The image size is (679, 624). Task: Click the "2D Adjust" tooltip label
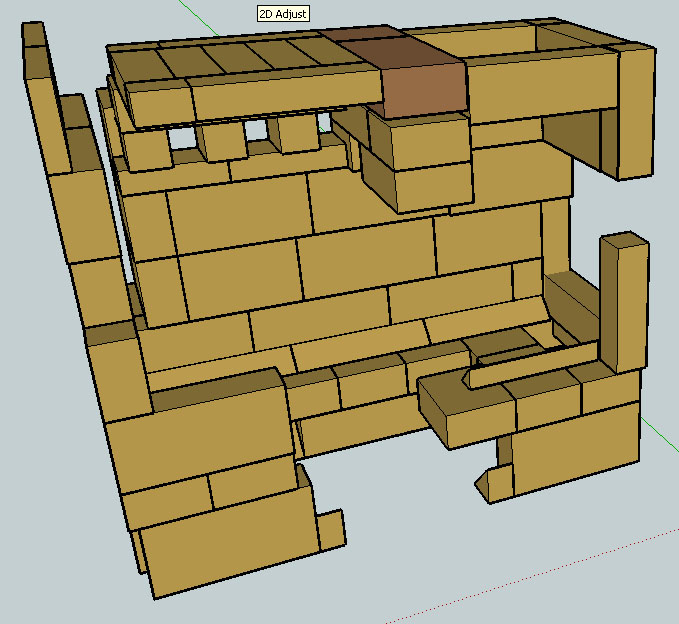284,14
